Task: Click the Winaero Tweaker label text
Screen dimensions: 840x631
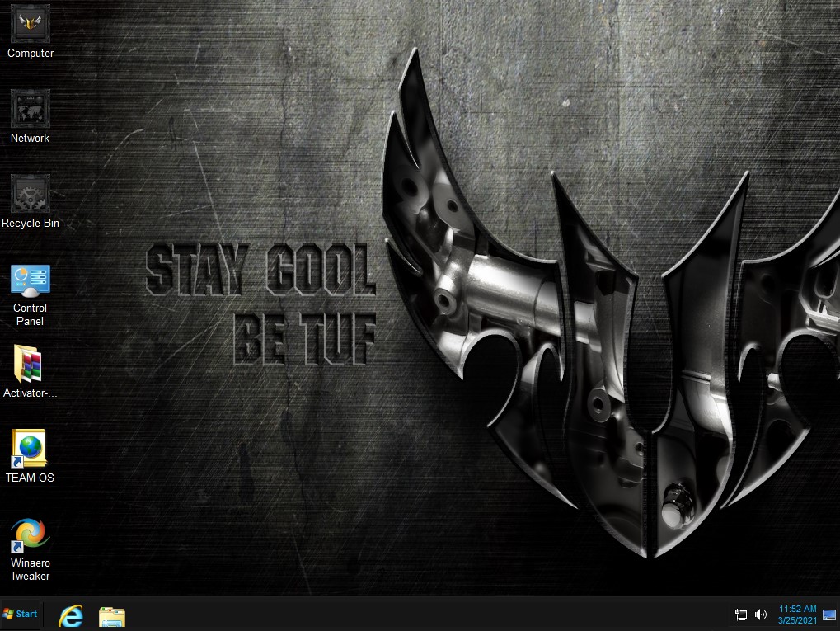Action: (30, 569)
